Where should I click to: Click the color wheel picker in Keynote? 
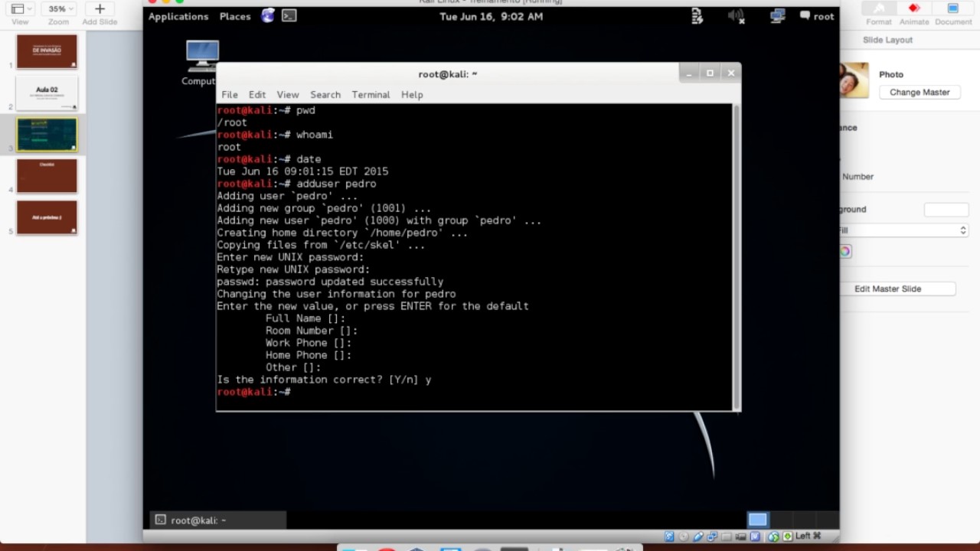tap(845, 251)
